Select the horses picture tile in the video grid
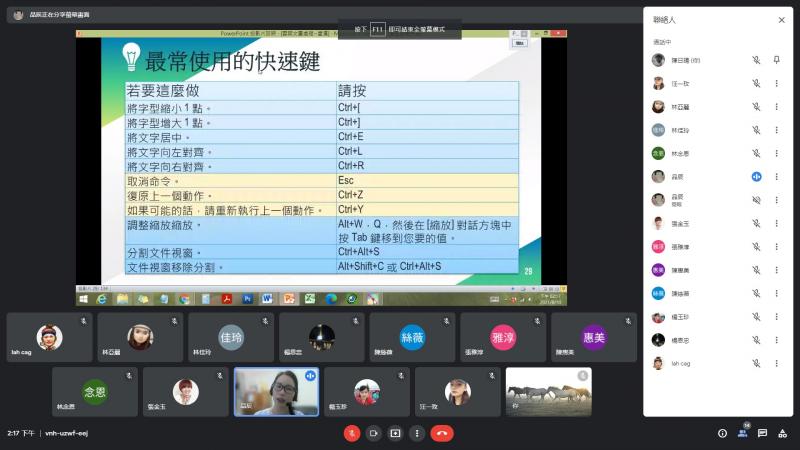Image resolution: width=800 pixels, height=450 pixels. click(x=548, y=392)
